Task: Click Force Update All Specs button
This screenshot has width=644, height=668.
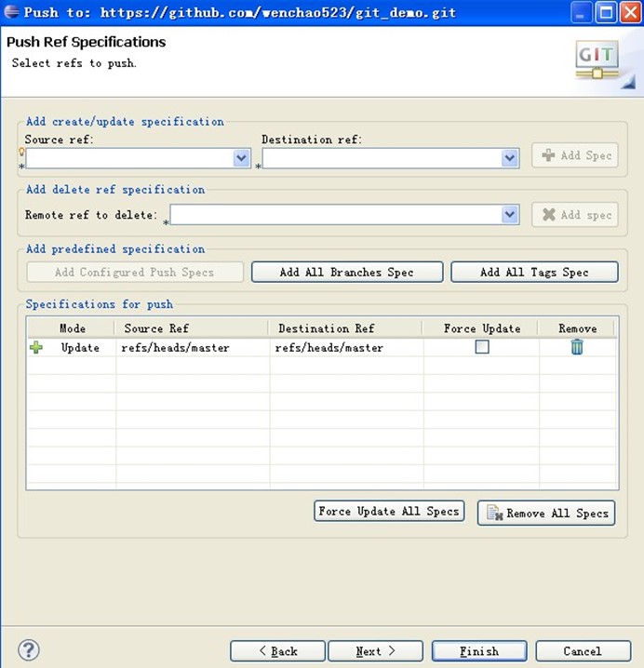Action: 389,511
